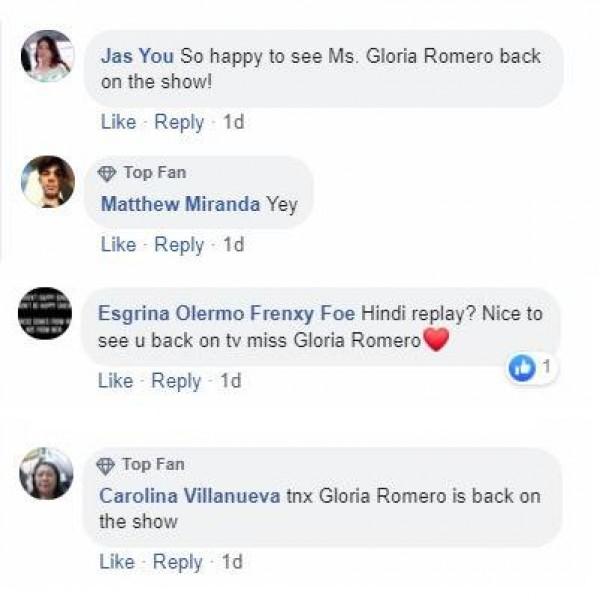The height and width of the screenshot is (600, 600).
Task: Reply to Esgrina's Hindi replay comment
Action: point(176,382)
